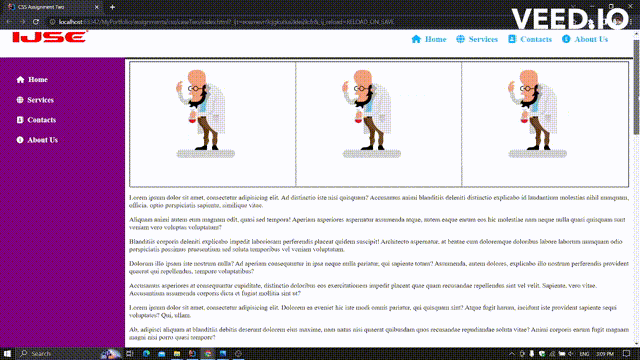This screenshot has width=640, height=360.
Task: Open Task View on the taskbar
Action: (130, 353)
